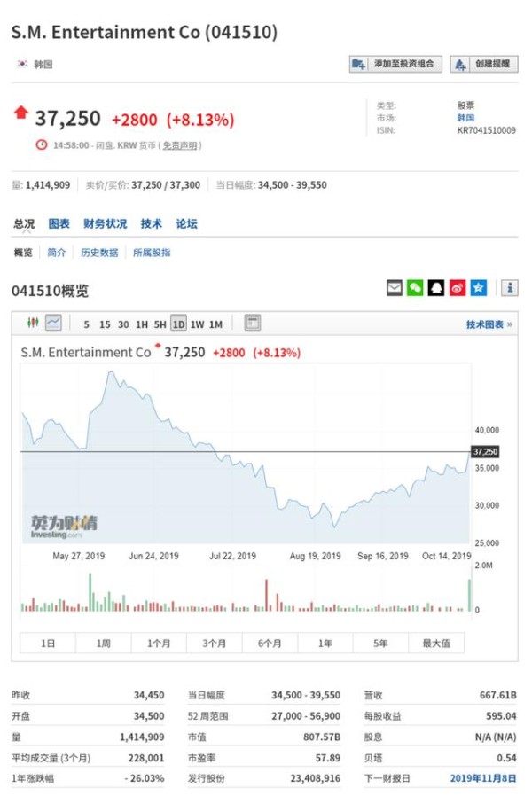Viewport: 532px width, 796px height.
Task: Select the 1D interval
Action: pyautogui.click(x=179, y=324)
